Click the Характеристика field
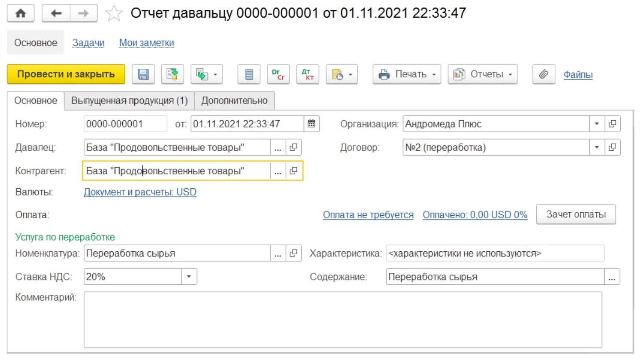The height and width of the screenshot is (360, 644). click(495, 253)
